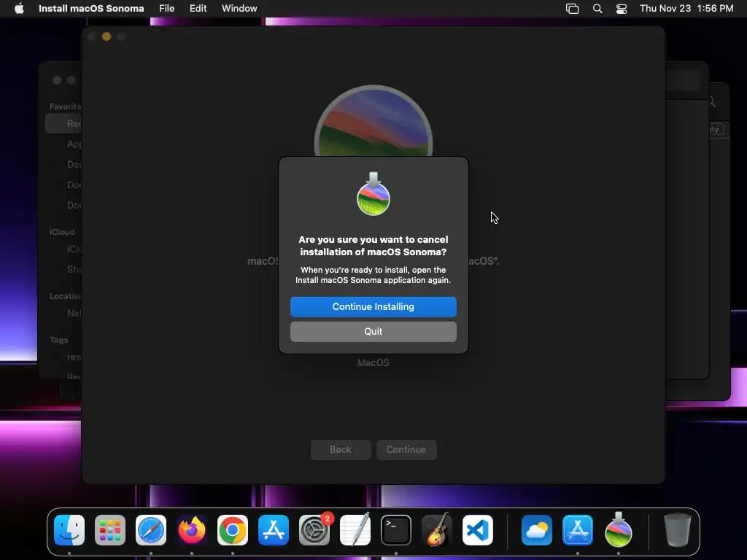The height and width of the screenshot is (560, 747).
Task: Open the Apple menu
Action: pyautogui.click(x=19, y=9)
